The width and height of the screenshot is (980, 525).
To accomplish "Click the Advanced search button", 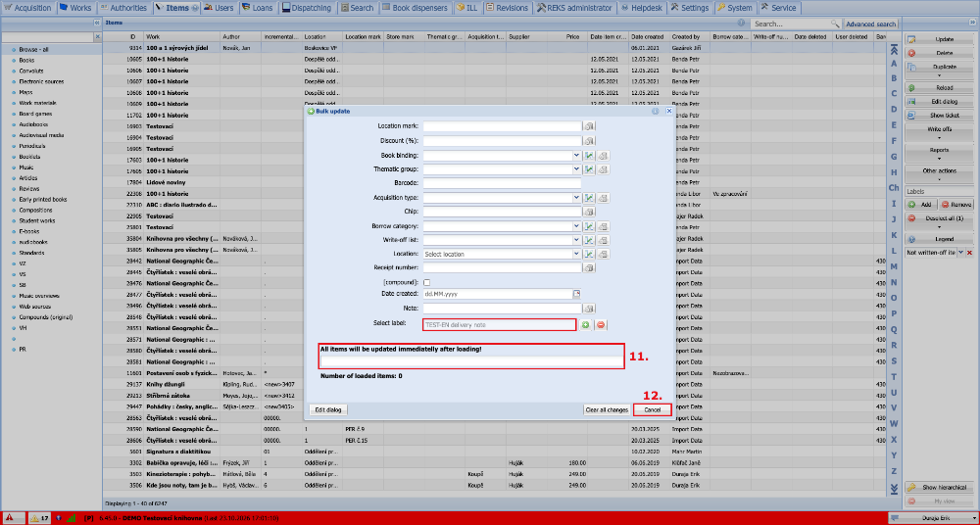I will (870, 24).
